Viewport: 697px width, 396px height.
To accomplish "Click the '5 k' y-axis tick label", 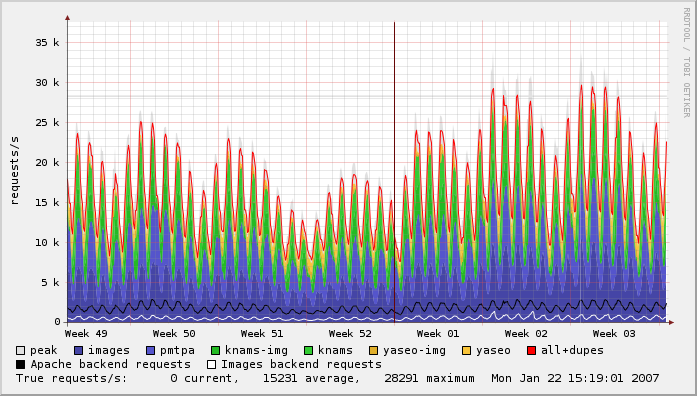I will (x=51, y=283).
